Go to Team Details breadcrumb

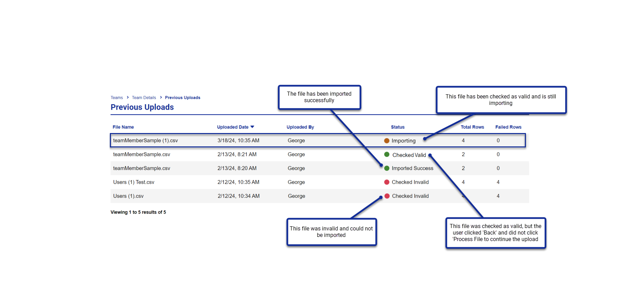click(144, 98)
